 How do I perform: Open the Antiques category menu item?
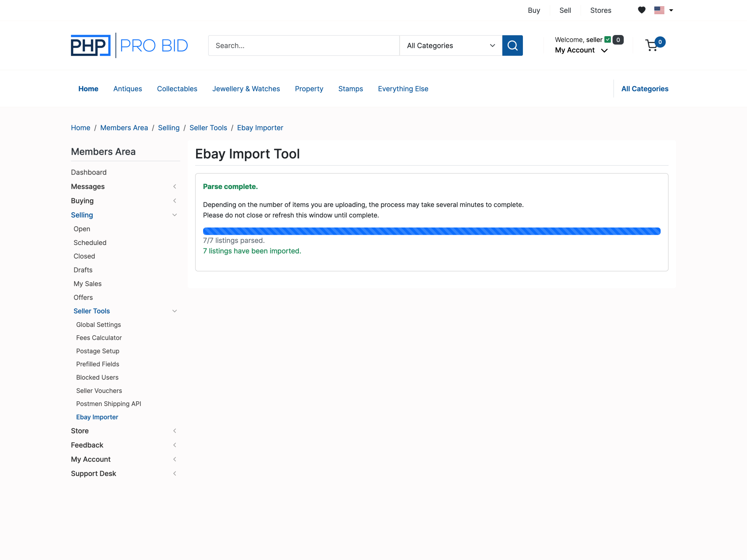pyautogui.click(x=127, y=89)
